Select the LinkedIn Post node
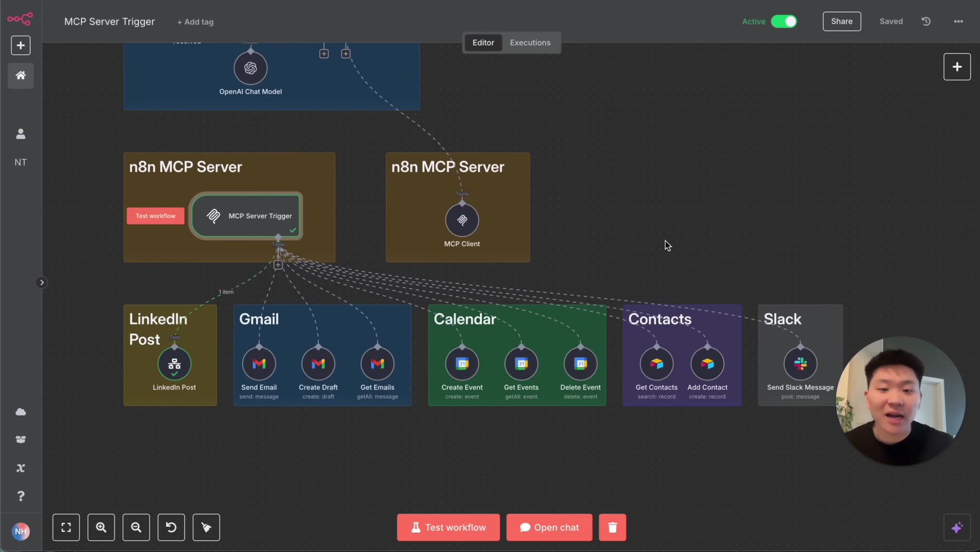980x552 pixels. (174, 364)
